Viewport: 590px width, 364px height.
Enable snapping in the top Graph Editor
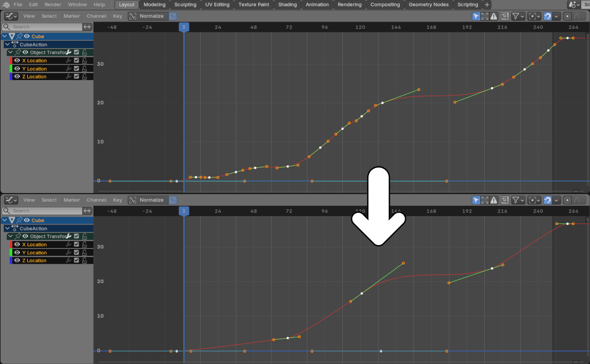tap(548, 16)
